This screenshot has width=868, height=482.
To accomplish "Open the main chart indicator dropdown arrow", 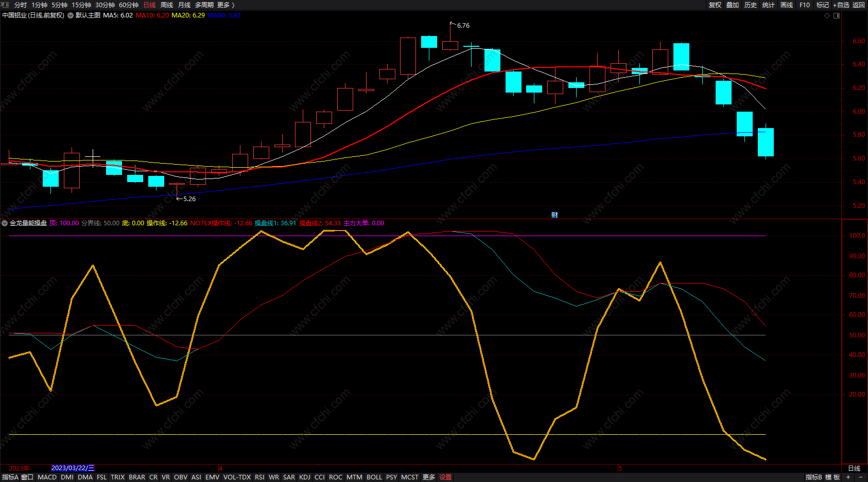I will pos(71,15).
